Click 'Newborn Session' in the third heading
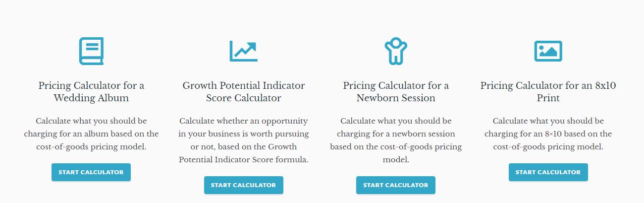 pos(396,98)
